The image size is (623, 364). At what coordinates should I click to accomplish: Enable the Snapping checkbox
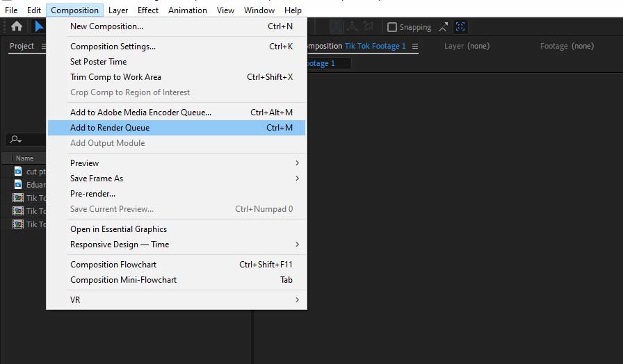pyautogui.click(x=391, y=27)
